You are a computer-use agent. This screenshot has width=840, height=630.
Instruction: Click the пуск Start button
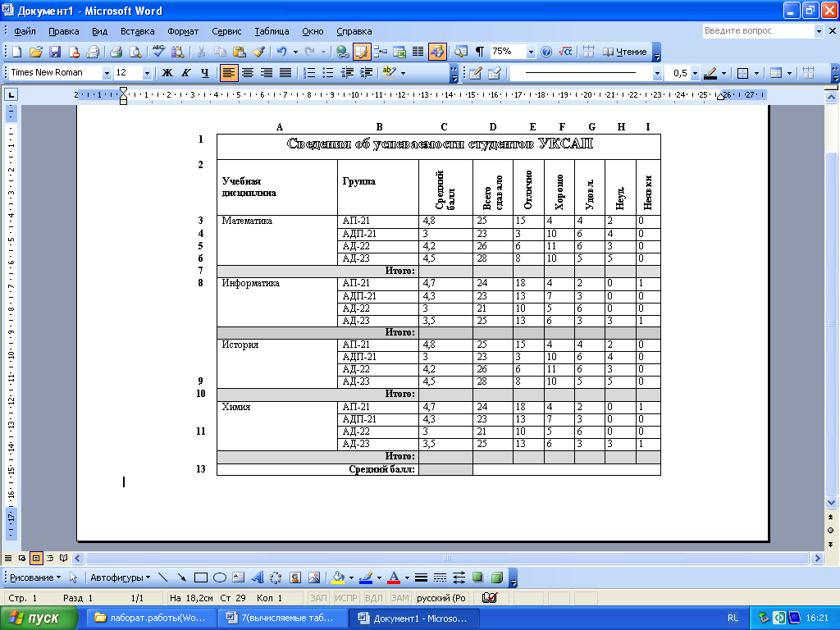38,619
